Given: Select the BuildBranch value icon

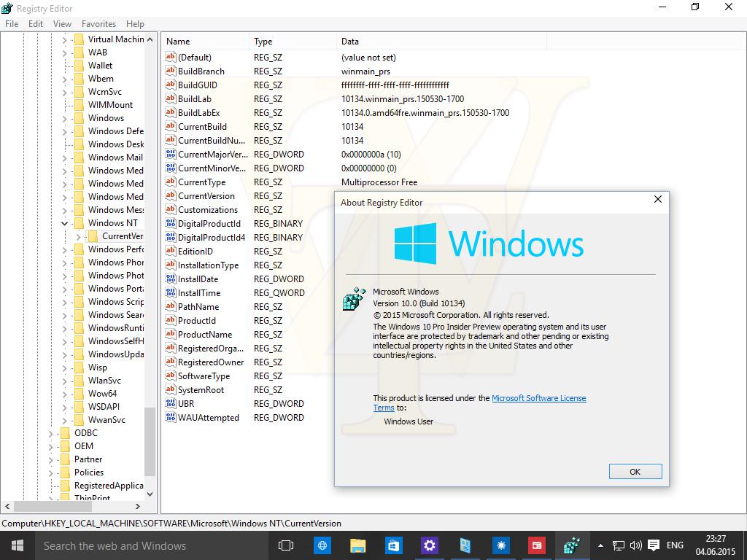Looking at the screenshot, I should pyautogui.click(x=171, y=71).
